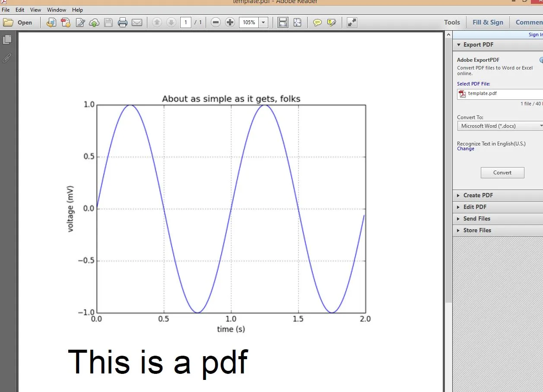Open the Tools pane
Image resolution: width=543 pixels, height=392 pixels.
click(452, 22)
